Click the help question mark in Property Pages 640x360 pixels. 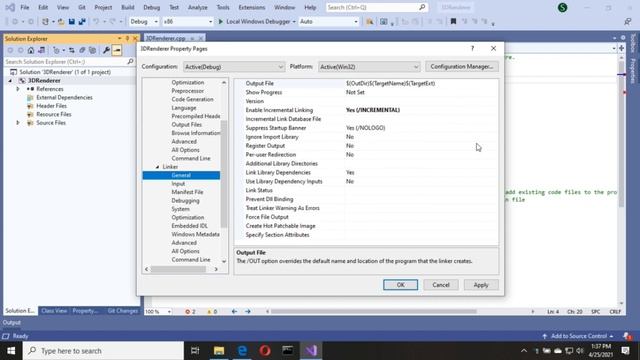click(472, 48)
